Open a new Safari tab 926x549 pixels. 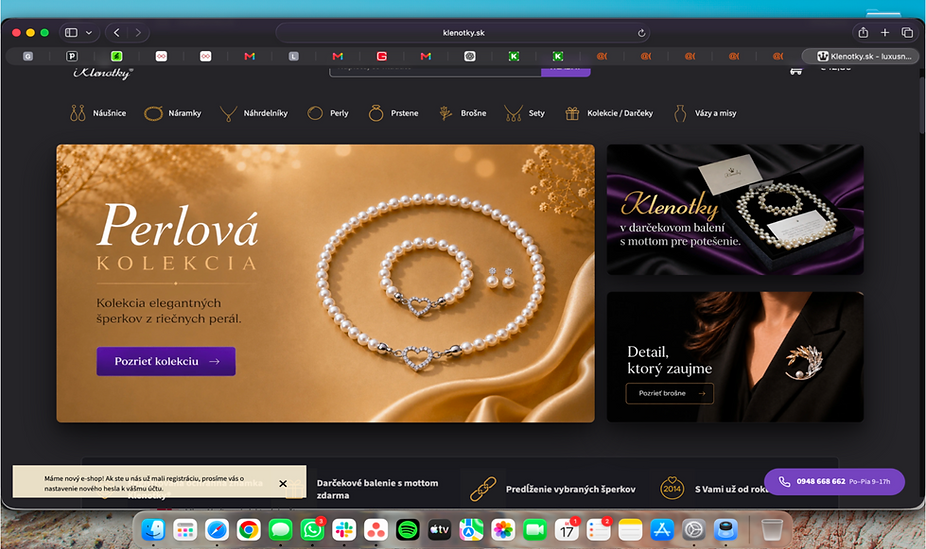click(885, 32)
